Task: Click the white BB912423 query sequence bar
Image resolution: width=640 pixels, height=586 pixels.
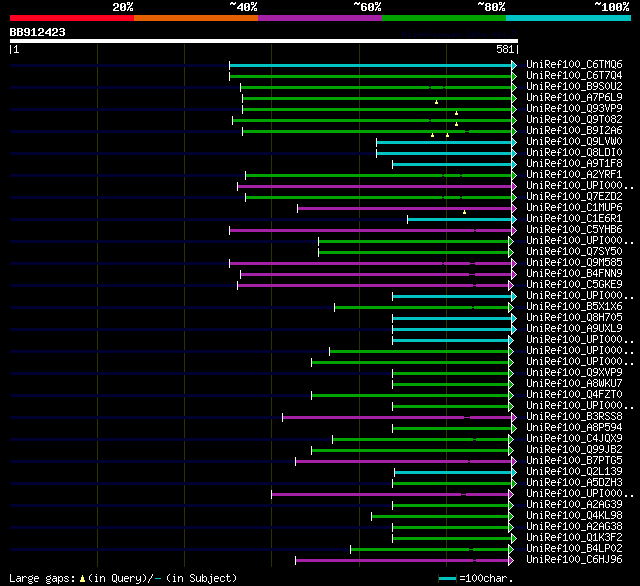Action: pyautogui.click(x=264, y=41)
